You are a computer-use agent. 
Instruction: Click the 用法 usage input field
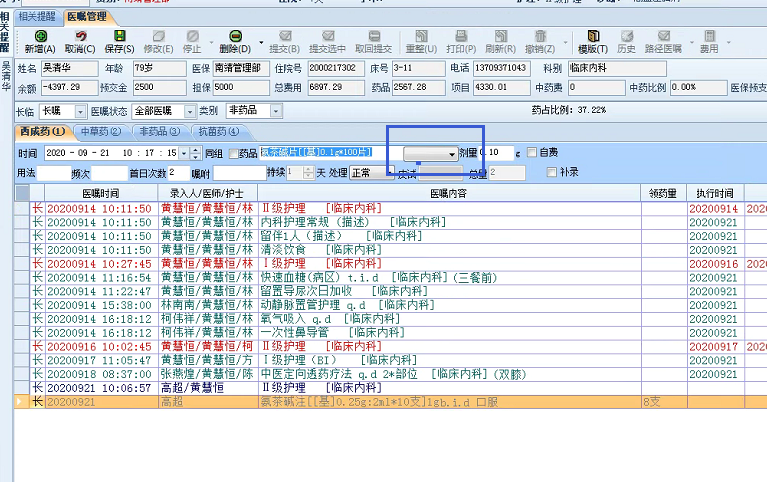point(54,173)
